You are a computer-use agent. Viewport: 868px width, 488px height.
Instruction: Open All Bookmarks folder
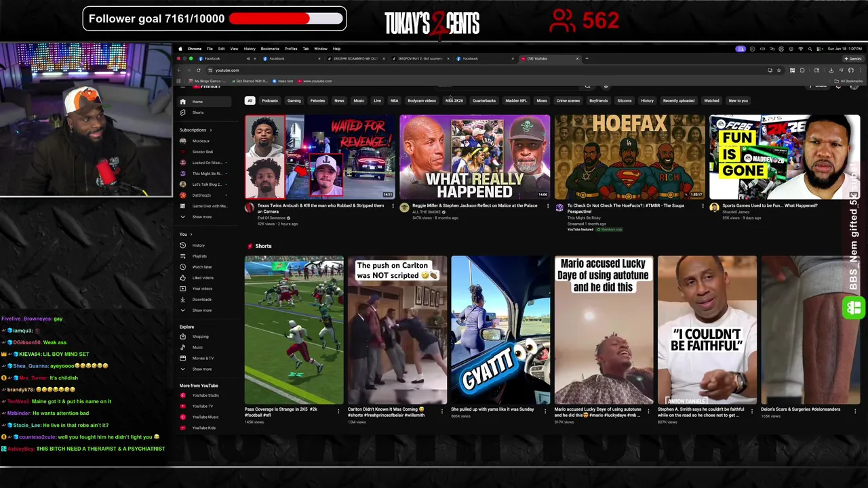[x=850, y=81]
